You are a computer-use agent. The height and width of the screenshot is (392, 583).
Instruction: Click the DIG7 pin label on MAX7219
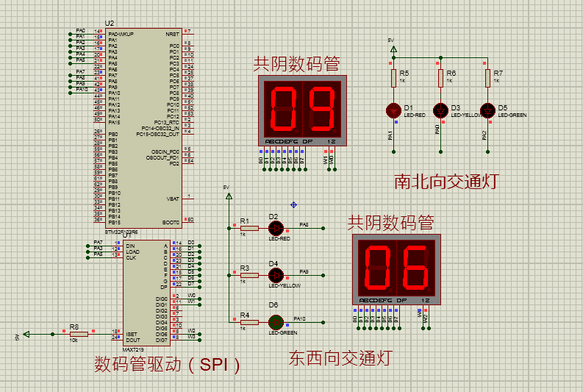(x=161, y=340)
